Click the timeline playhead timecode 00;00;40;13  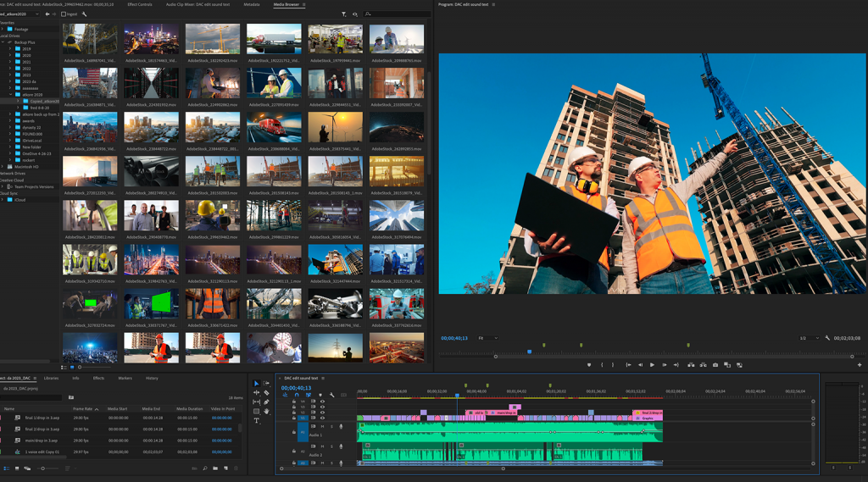[296, 388]
